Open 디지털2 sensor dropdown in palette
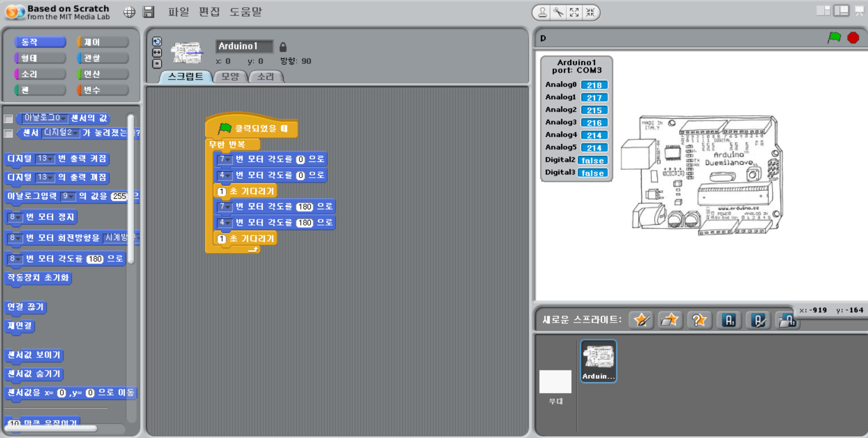 click(61, 133)
